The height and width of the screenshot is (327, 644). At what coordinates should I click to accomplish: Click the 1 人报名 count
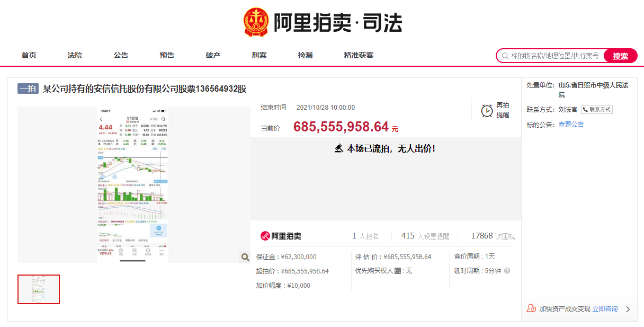tap(365, 236)
